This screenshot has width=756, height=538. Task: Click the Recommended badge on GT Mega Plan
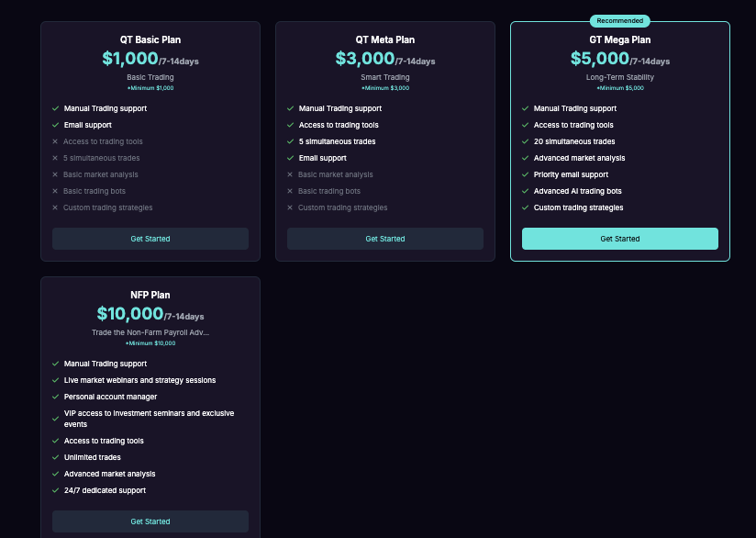tap(619, 20)
